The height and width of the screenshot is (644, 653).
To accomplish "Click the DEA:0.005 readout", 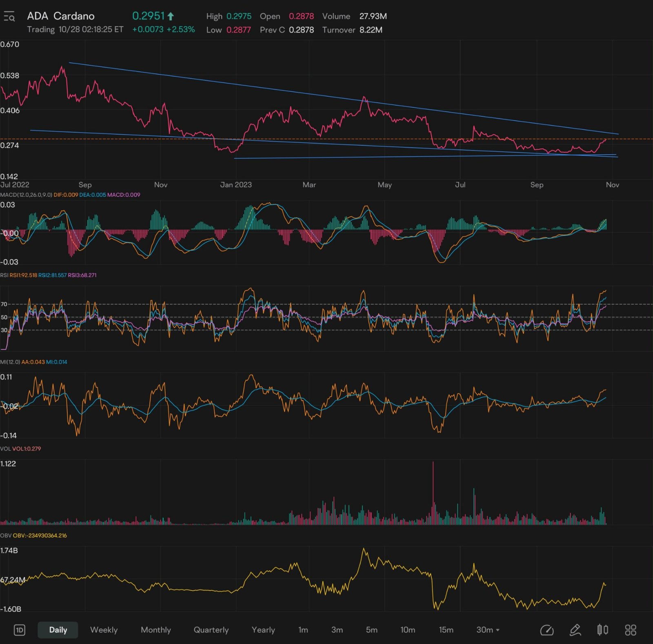I will point(92,195).
